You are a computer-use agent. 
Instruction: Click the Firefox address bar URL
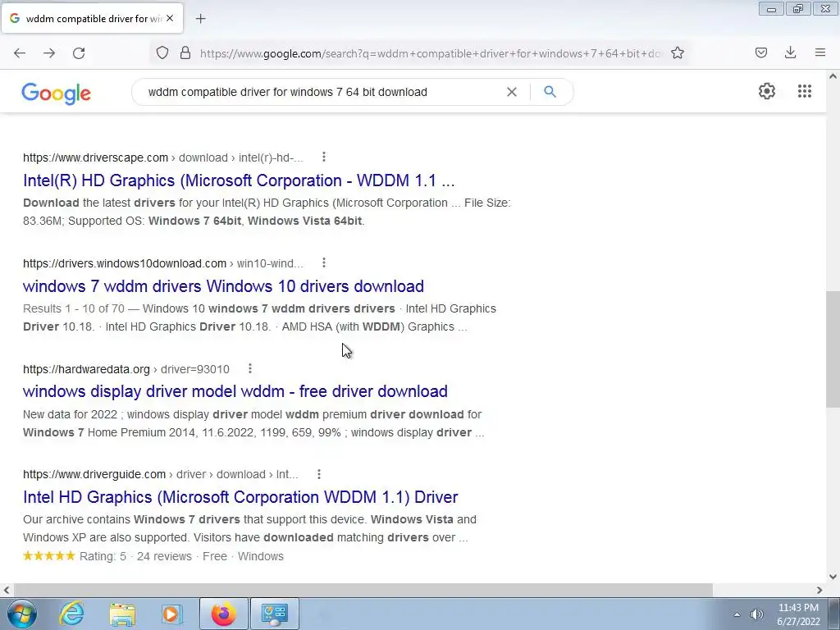point(430,53)
